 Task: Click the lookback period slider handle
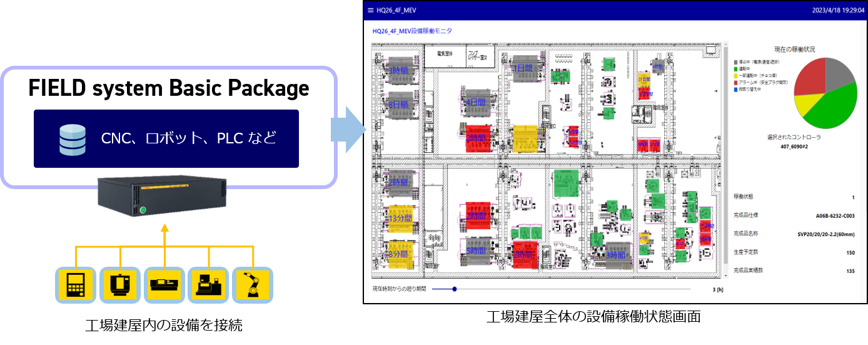coord(455,289)
